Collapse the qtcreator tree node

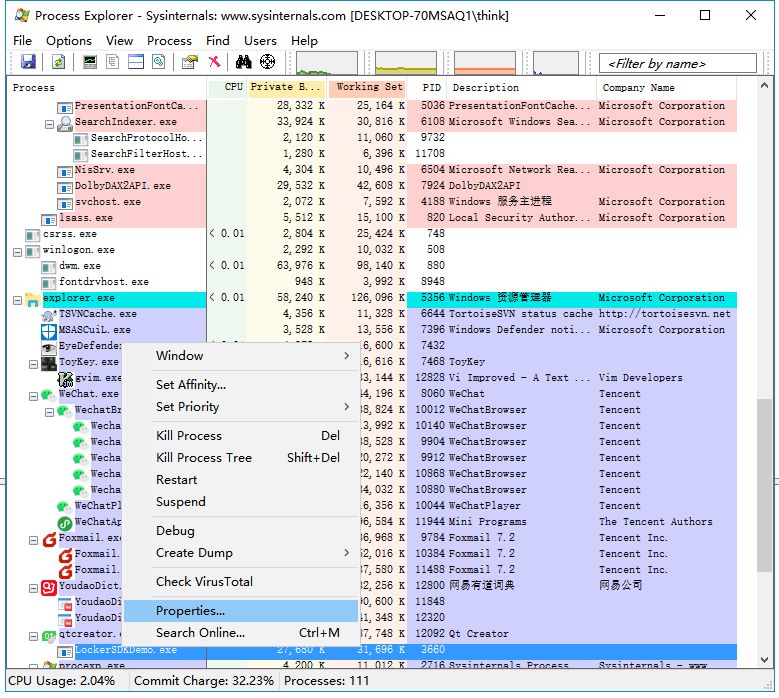33,636
